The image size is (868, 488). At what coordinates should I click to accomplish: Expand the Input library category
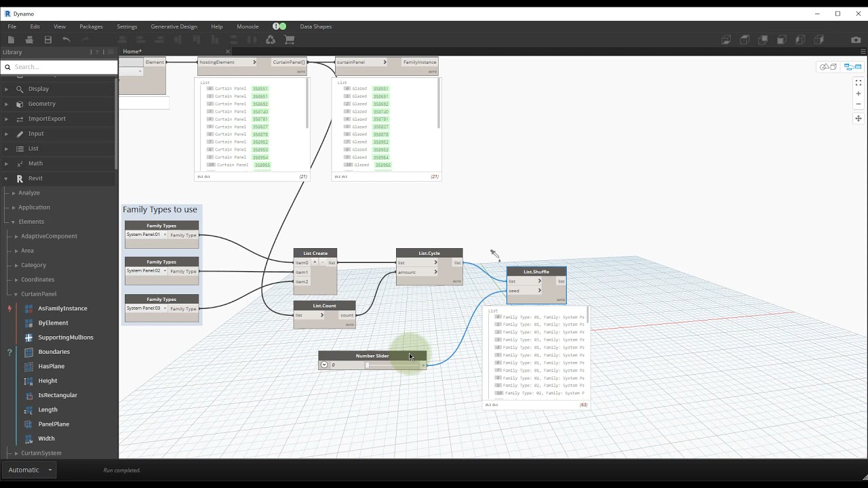coord(7,134)
